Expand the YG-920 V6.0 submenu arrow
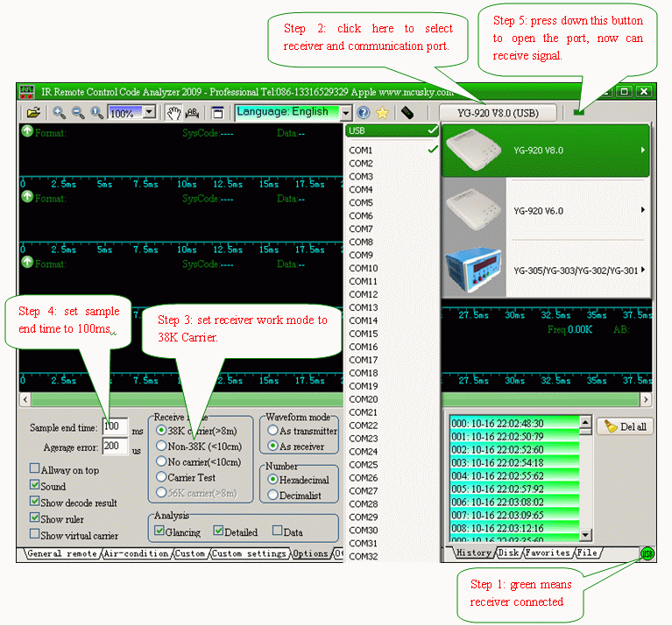 click(643, 210)
